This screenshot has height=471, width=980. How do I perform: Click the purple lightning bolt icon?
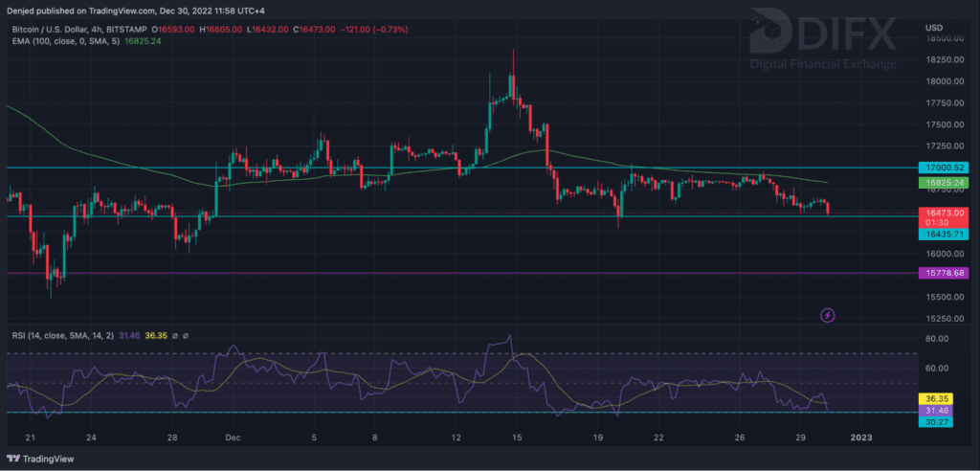pyautogui.click(x=828, y=314)
